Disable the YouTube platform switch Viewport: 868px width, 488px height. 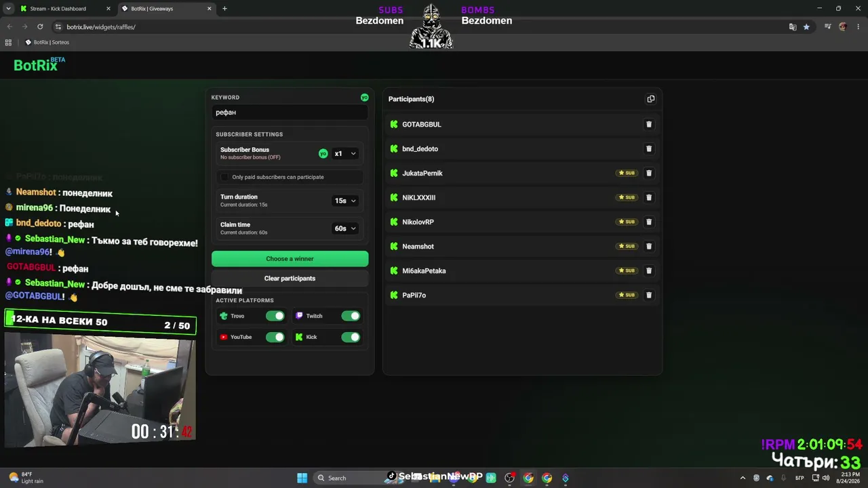275,337
